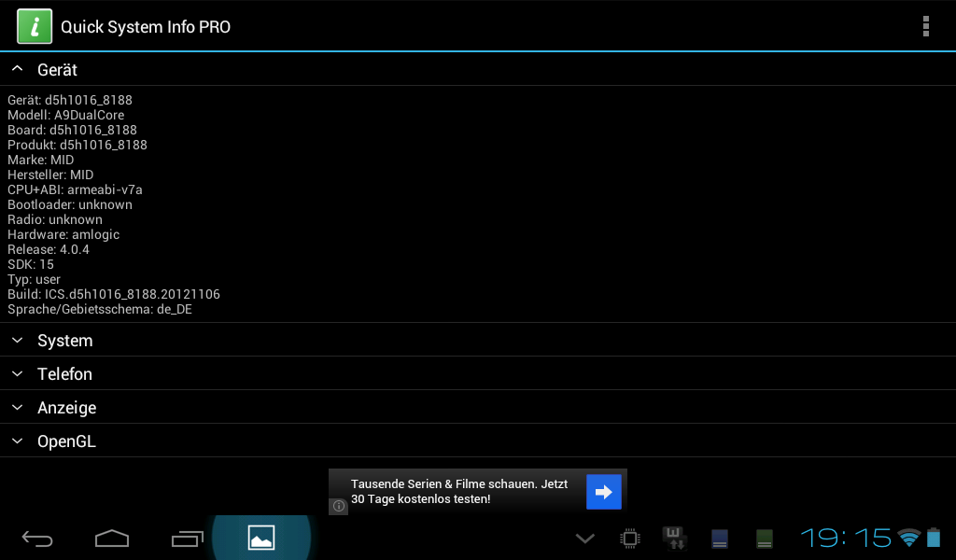Tap the green storage status icon
956x560 pixels.
765,539
